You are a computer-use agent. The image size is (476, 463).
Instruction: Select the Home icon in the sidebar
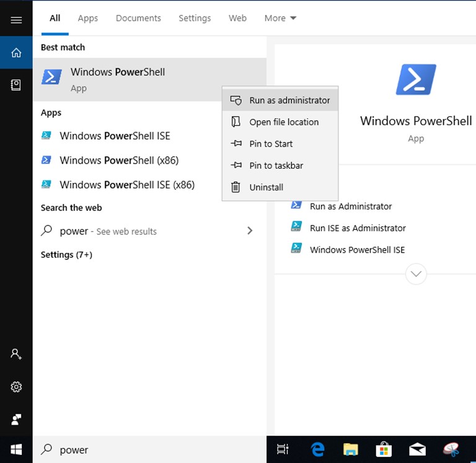tap(16, 53)
